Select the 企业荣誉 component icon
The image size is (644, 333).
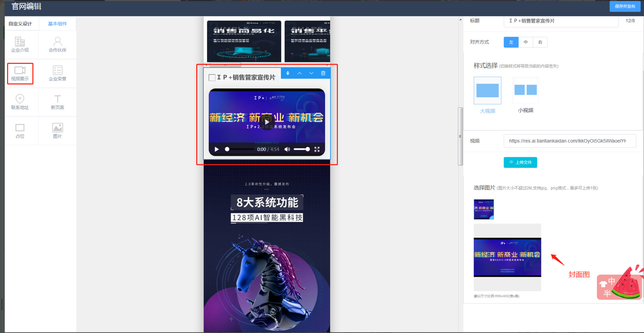point(58,73)
